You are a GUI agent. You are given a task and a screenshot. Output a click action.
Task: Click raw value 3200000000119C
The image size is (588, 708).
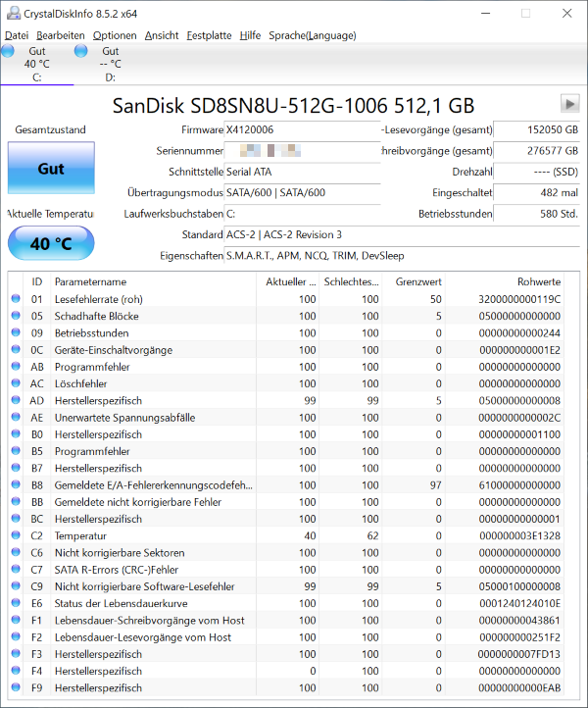519,299
